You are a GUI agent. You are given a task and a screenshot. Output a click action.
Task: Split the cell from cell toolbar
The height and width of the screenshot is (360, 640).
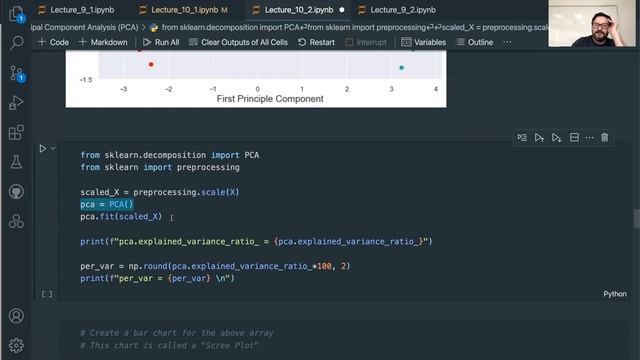point(574,138)
